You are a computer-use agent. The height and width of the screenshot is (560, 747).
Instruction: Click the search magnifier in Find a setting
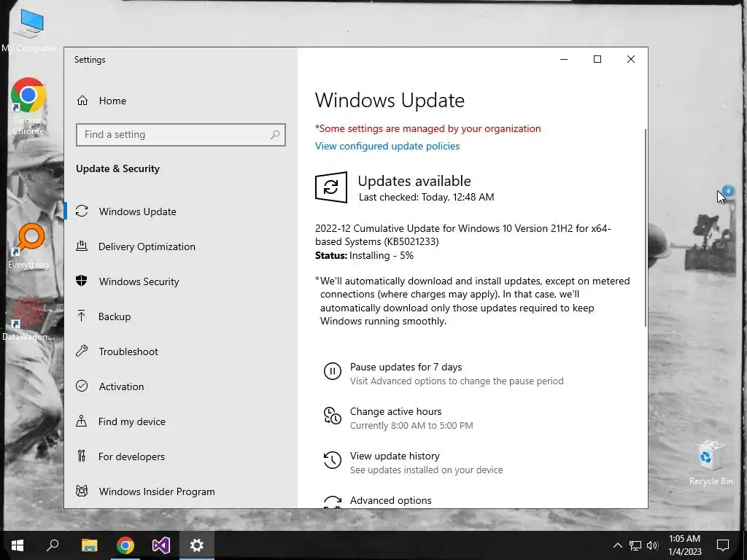[x=275, y=135]
